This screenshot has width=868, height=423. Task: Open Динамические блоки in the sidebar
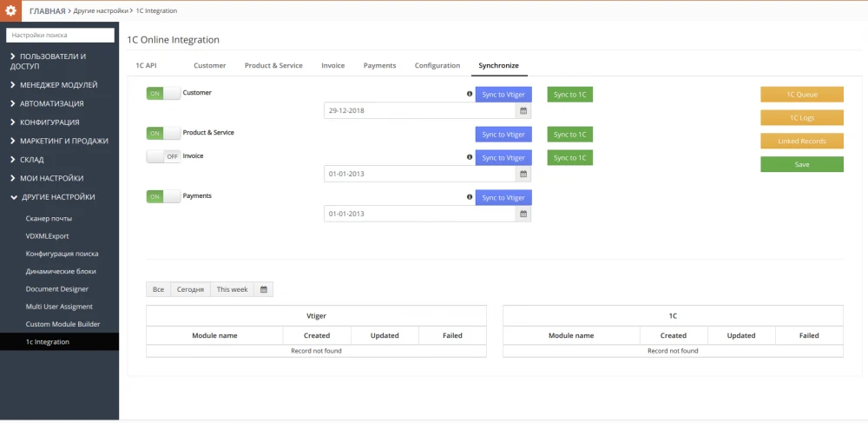pos(61,272)
